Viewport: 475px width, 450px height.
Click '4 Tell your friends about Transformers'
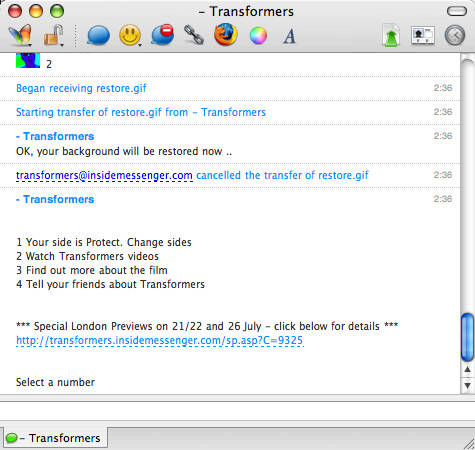coord(110,284)
